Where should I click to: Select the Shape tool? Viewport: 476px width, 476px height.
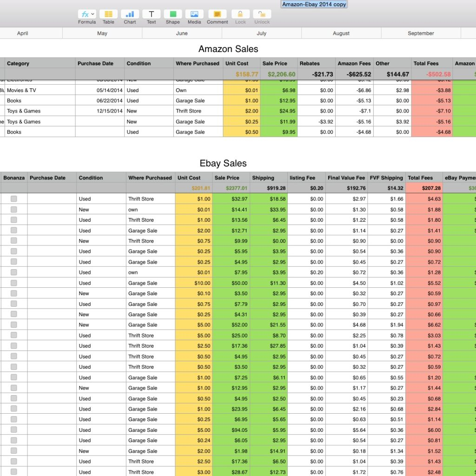click(x=172, y=14)
